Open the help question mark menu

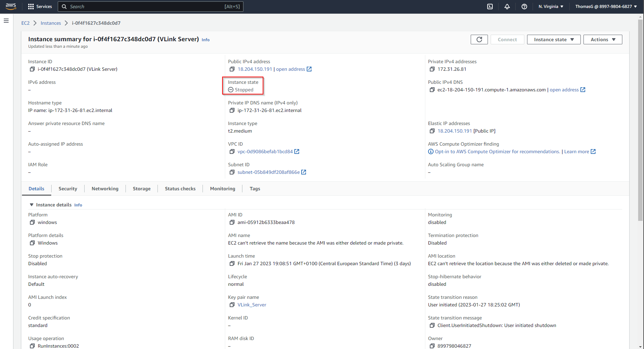[524, 7]
